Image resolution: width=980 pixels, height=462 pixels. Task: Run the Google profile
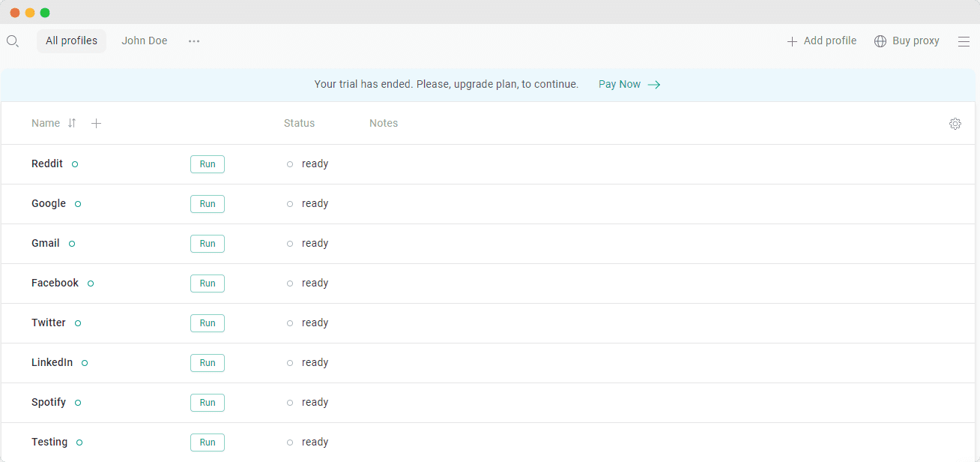point(208,204)
